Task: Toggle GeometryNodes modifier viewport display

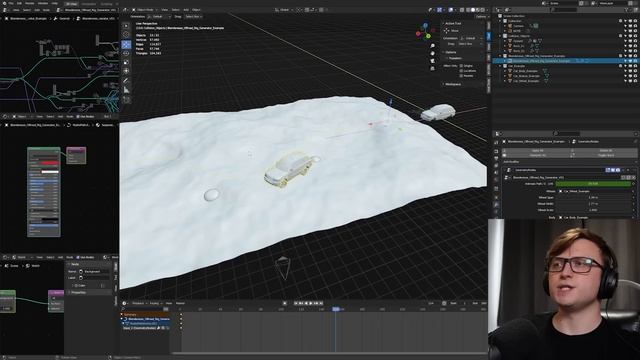Action: (613, 170)
